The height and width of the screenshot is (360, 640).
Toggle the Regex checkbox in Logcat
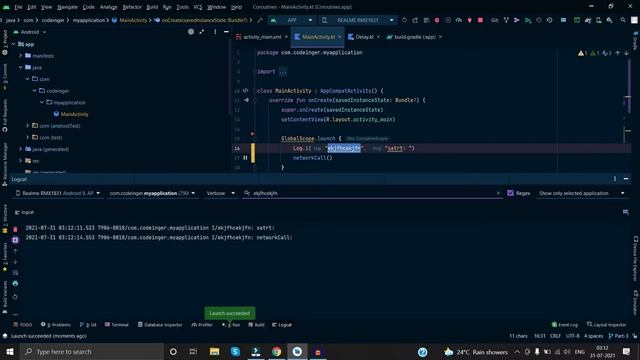tap(510, 193)
